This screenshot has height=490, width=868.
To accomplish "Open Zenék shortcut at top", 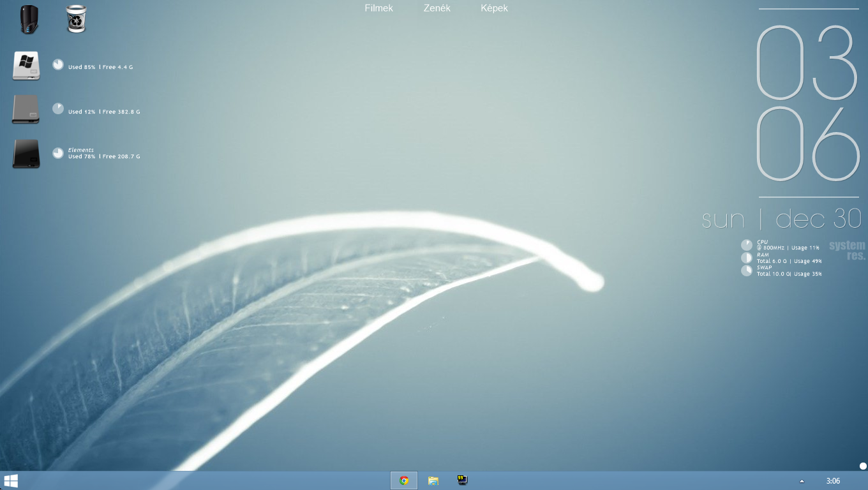I will pos(437,8).
